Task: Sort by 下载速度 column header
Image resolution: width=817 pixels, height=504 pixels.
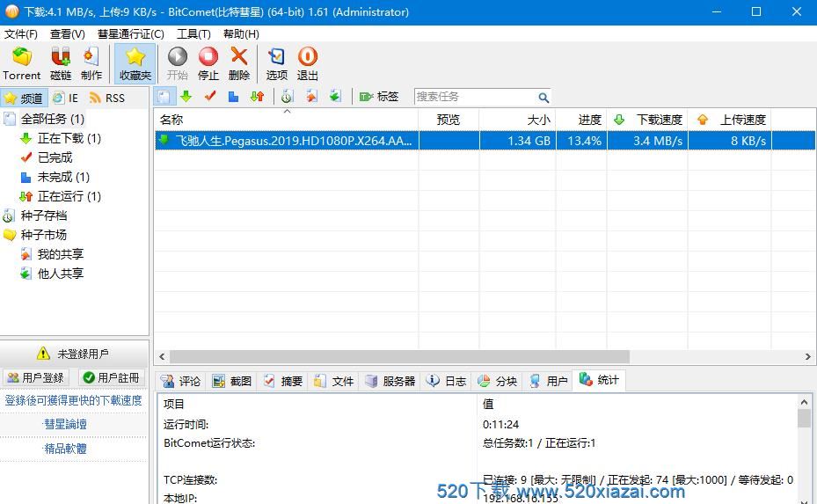Action: [647, 120]
